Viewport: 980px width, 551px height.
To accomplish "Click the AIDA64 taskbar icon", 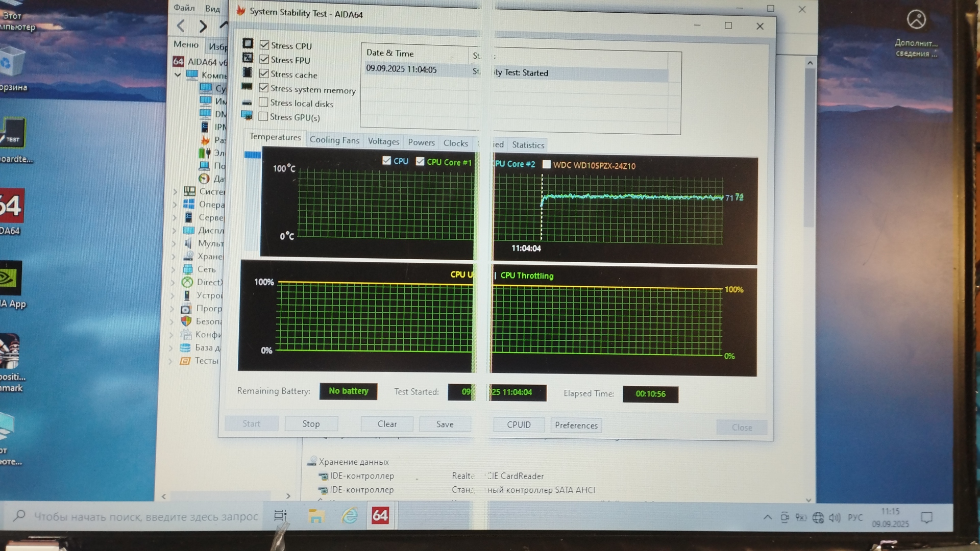I will tap(380, 516).
